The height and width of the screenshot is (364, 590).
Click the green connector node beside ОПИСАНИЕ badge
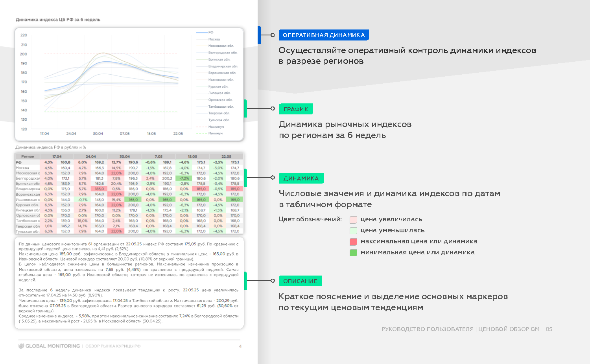coord(273,281)
